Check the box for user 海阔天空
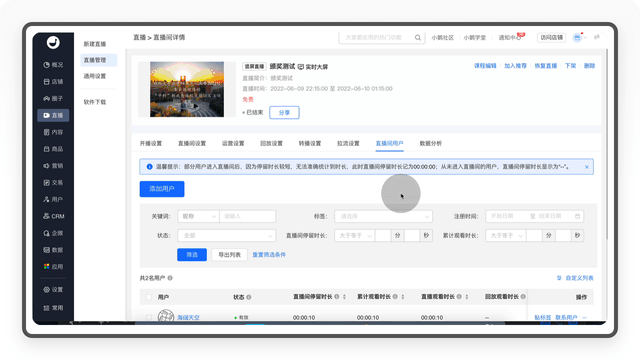This screenshot has height=360, width=640. pos(149,317)
